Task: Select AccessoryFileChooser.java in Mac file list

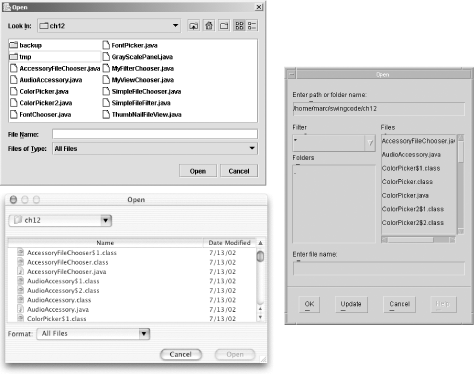Action: (66, 272)
